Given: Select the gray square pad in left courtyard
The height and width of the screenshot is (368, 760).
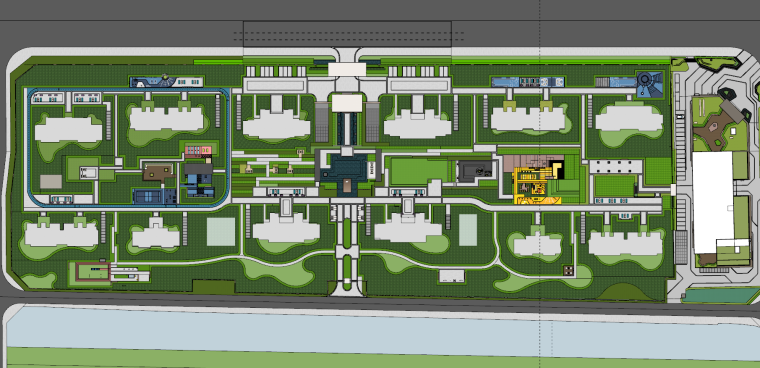Looking at the screenshot, I should pyautogui.click(x=51, y=182).
